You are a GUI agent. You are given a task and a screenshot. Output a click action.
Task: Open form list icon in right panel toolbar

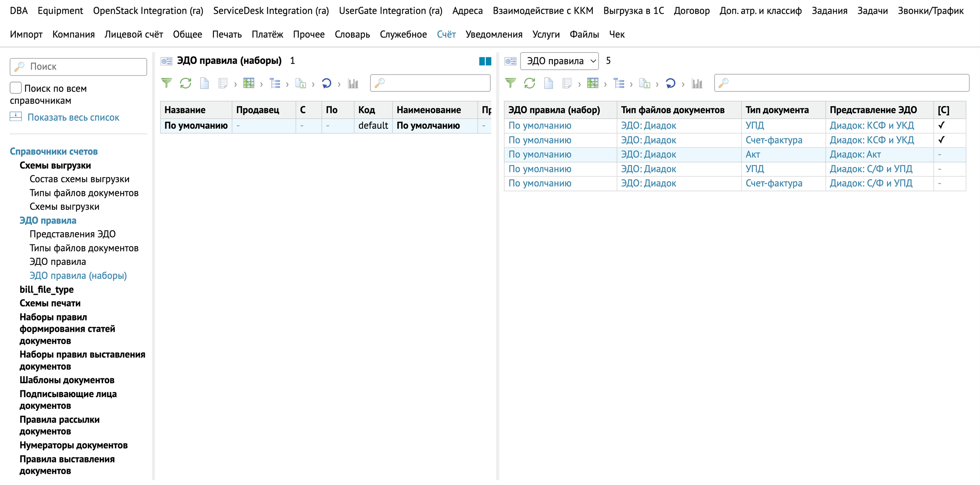click(567, 83)
